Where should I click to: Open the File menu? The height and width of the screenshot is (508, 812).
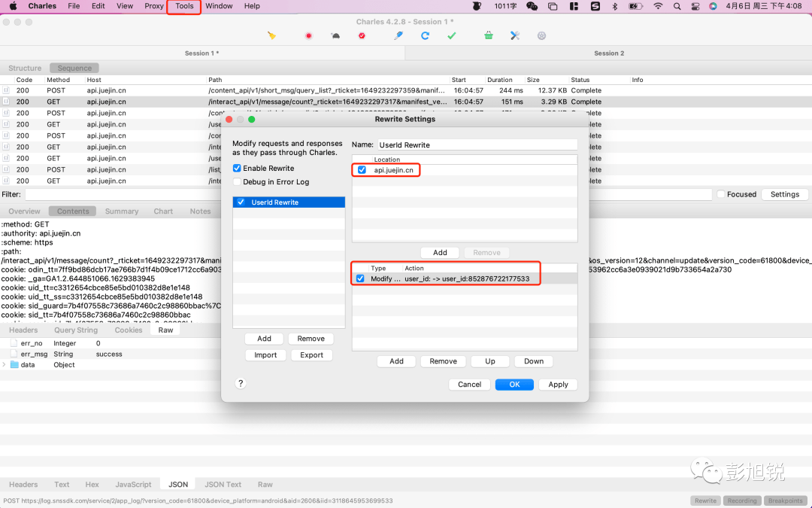pyautogui.click(x=74, y=6)
